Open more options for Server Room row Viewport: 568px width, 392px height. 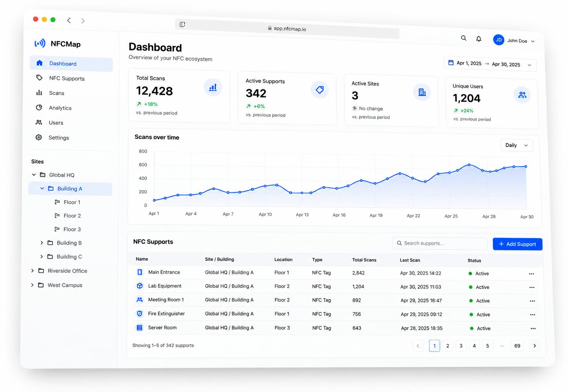click(533, 329)
